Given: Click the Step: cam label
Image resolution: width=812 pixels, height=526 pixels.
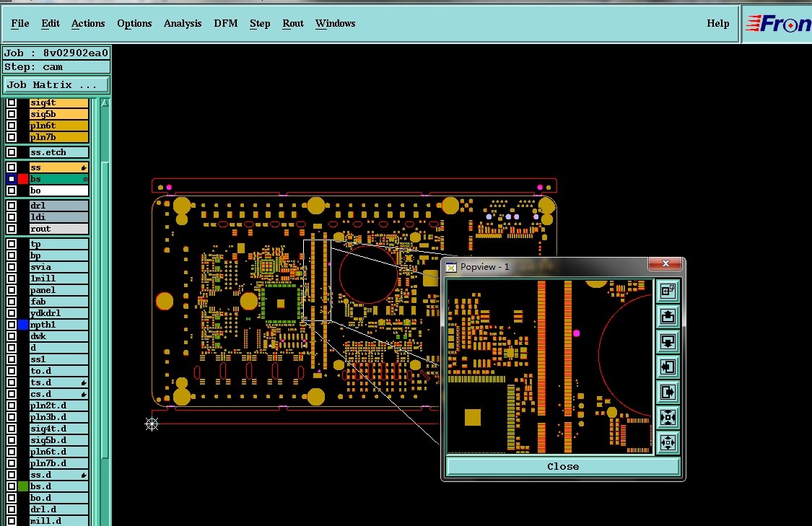Looking at the screenshot, I should pyautogui.click(x=56, y=67).
